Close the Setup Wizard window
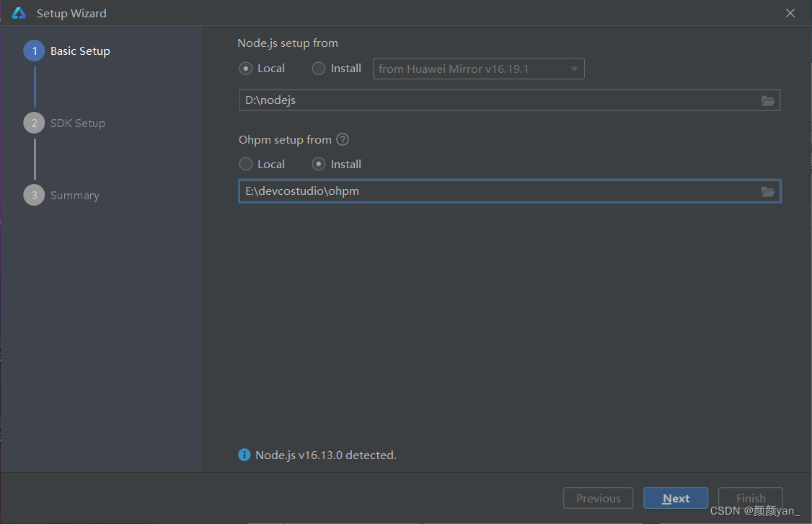 coord(790,13)
